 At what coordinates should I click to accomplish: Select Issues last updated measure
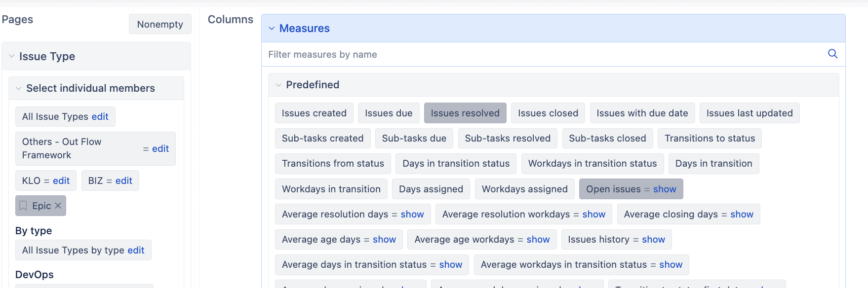(x=750, y=113)
